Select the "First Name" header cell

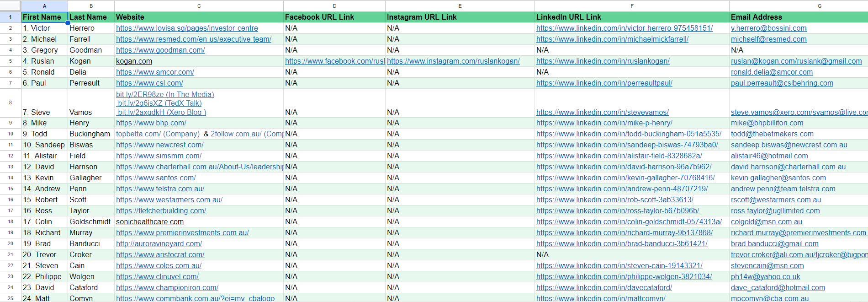pyautogui.click(x=44, y=17)
